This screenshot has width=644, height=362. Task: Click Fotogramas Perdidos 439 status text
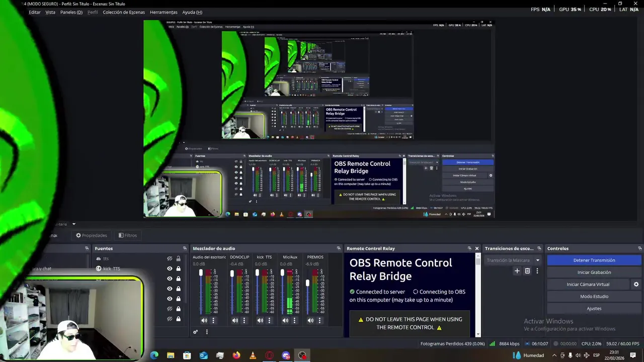452,344
